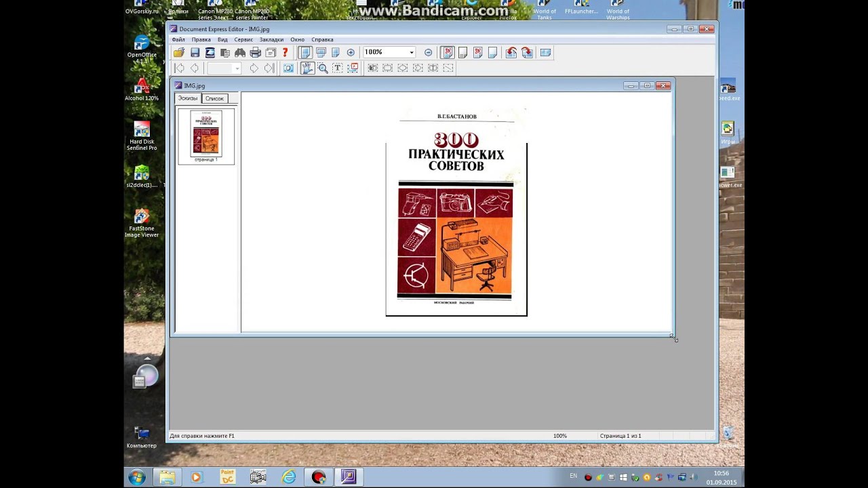
Task: Click the copy pages icon
Action: point(225,52)
